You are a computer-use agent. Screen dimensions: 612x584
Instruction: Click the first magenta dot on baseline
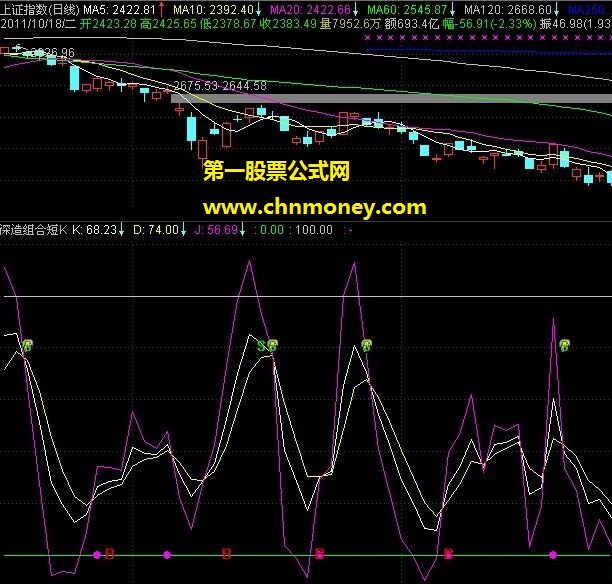tap(97, 554)
